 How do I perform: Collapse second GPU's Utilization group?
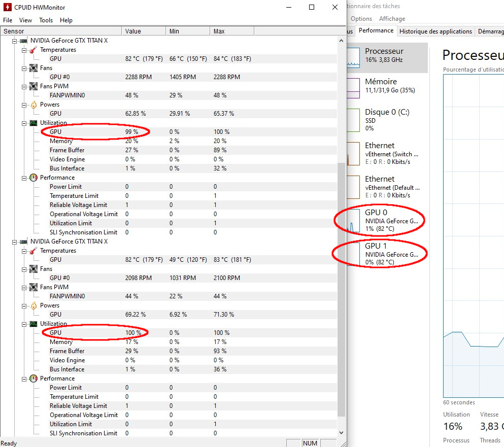(x=24, y=324)
